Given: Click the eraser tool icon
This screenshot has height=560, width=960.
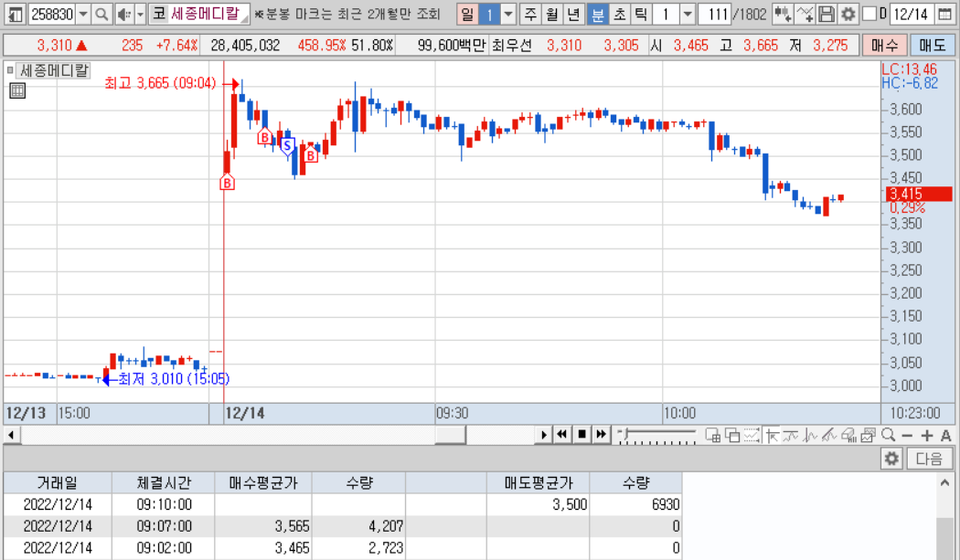Looking at the screenshot, I should [x=848, y=435].
